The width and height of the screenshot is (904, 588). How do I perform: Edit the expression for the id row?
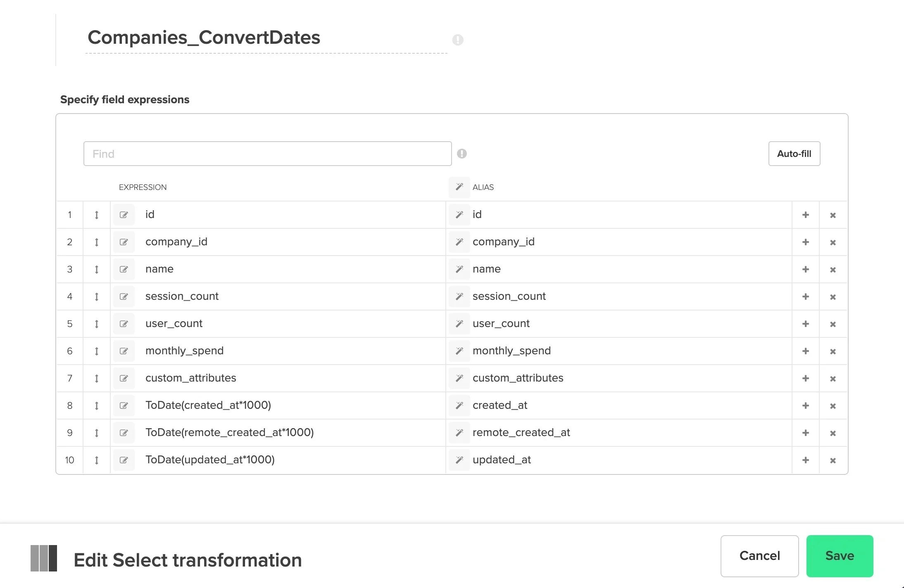coord(124,214)
